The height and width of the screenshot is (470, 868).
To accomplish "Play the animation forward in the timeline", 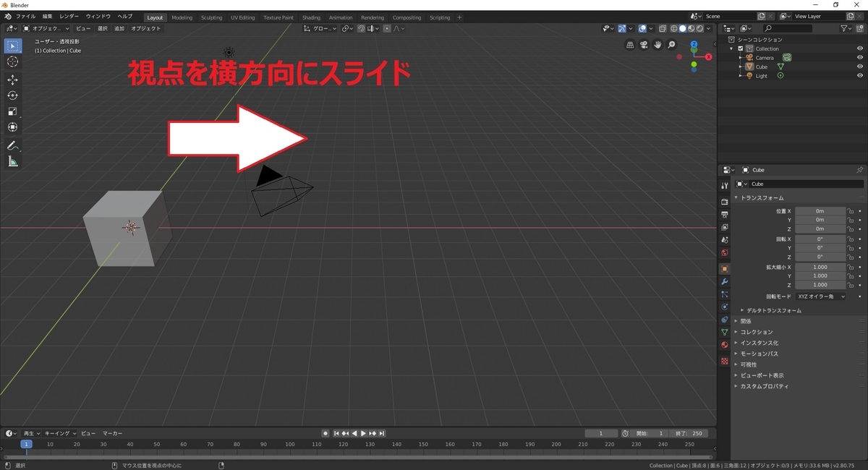I will click(363, 433).
